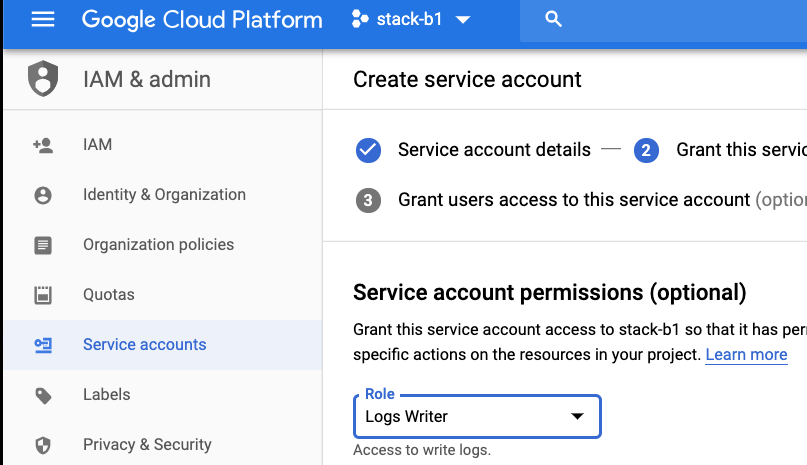Viewport: 807px width, 465px height.
Task: Click the Google Cloud Platform logo text
Action: [x=202, y=20]
